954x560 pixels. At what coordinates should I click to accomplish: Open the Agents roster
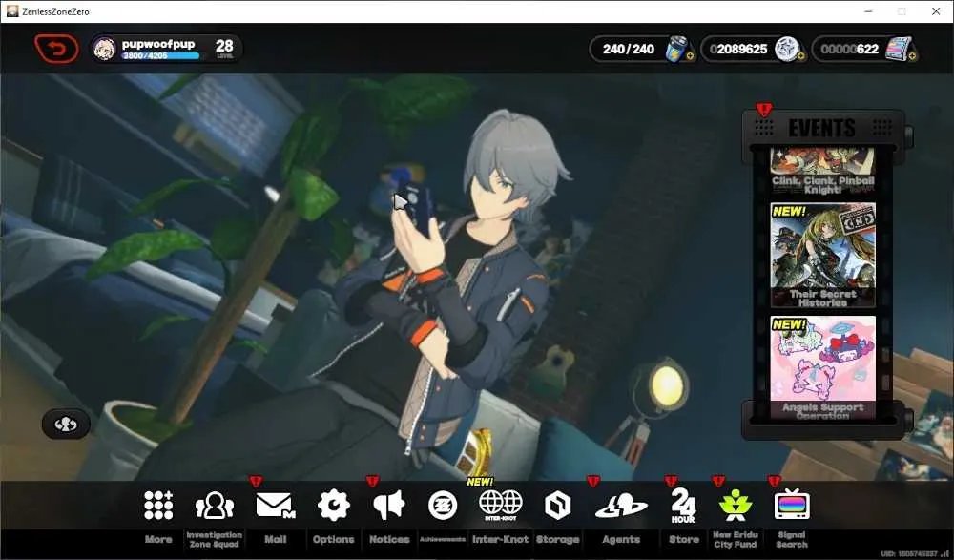pyautogui.click(x=621, y=506)
